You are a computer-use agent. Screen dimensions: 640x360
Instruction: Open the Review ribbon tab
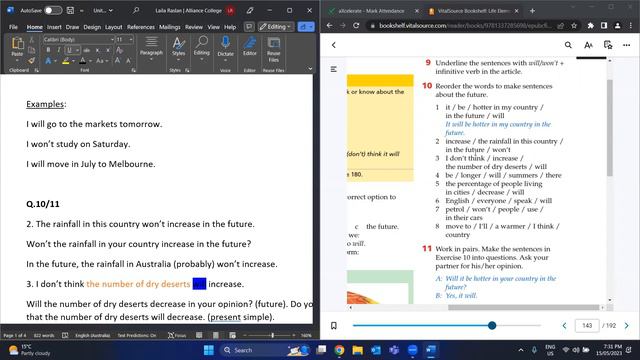194,27
